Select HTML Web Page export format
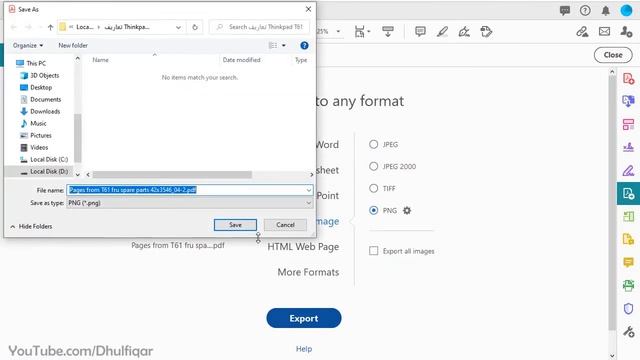 (303, 247)
